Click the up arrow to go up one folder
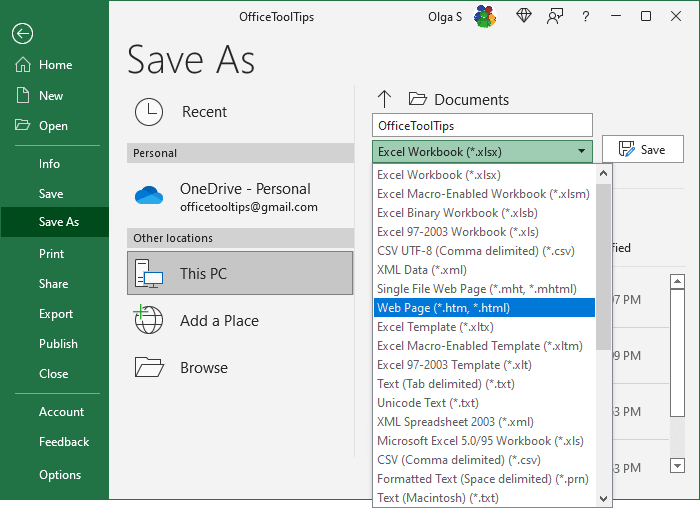This screenshot has width=700, height=508. pos(384,99)
